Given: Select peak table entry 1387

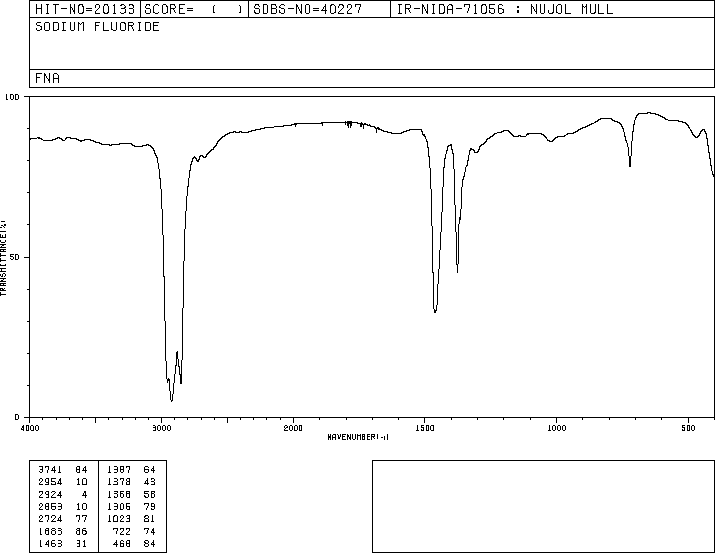Looking at the screenshot, I should click(x=119, y=470).
